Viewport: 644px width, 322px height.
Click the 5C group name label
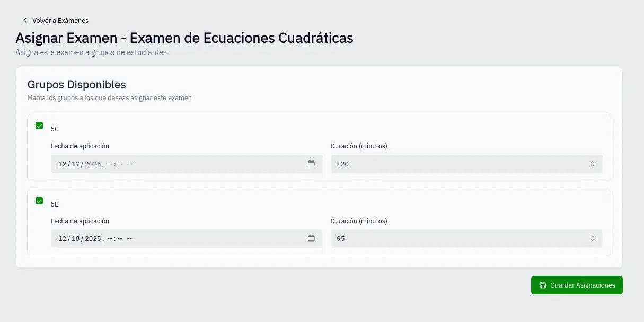(x=55, y=129)
